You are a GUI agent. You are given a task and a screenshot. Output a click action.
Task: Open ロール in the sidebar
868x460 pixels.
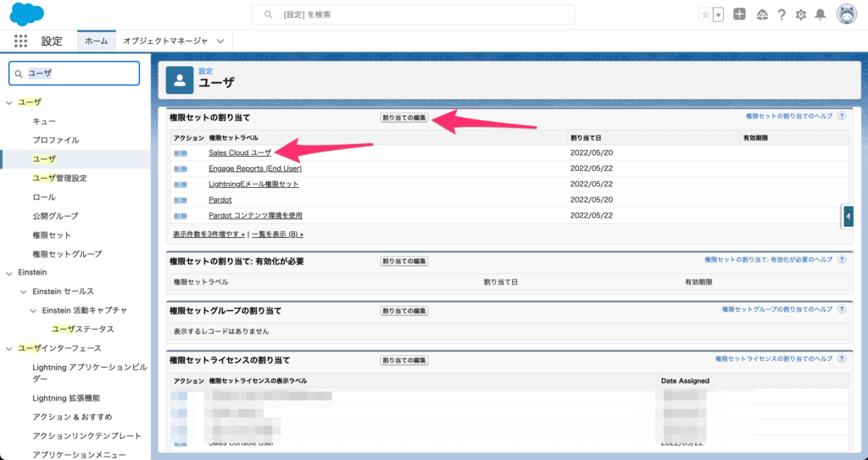tap(44, 197)
